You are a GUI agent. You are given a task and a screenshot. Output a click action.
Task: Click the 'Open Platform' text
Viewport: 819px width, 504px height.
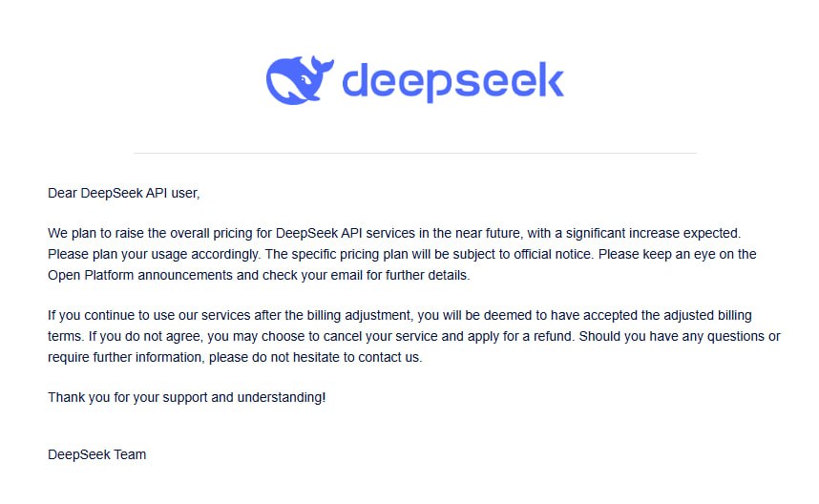[x=91, y=275]
